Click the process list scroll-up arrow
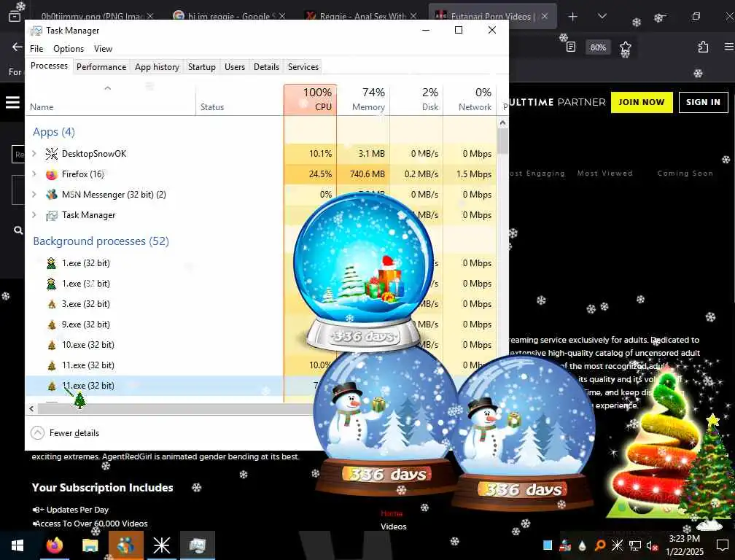735x560 pixels. 502,122
